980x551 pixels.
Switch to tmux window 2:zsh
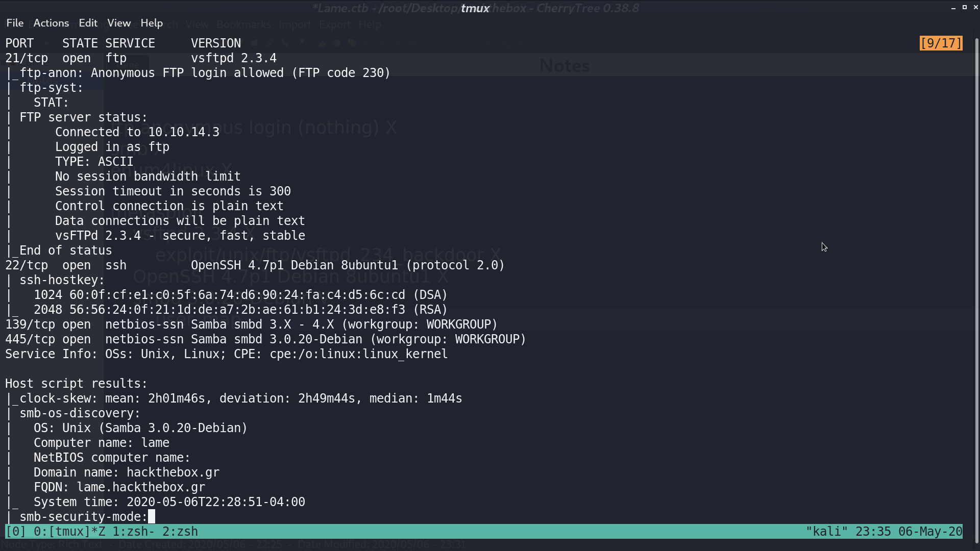[180, 532]
